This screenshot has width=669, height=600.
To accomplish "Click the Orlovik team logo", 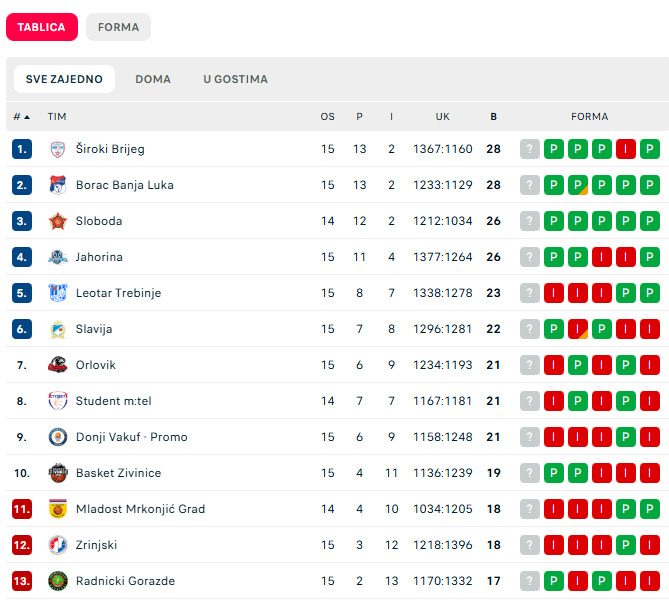I will pos(57,365).
